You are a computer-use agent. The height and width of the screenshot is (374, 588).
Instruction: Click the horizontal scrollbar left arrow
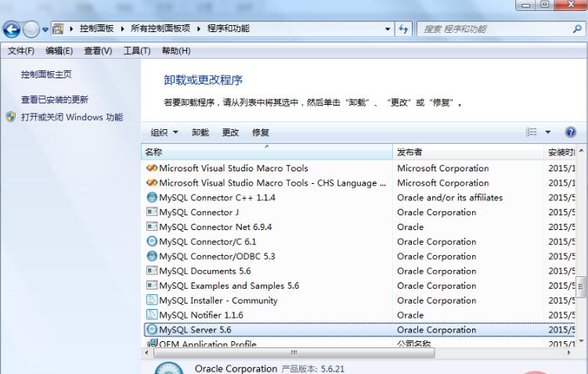pyautogui.click(x=147, y=353)
